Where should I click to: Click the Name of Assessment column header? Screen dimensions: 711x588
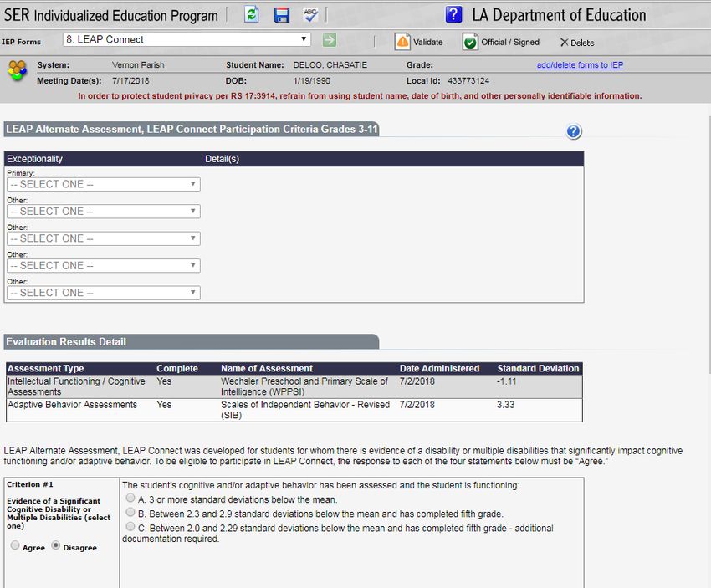pyautogui.click(x=267, y=369)
